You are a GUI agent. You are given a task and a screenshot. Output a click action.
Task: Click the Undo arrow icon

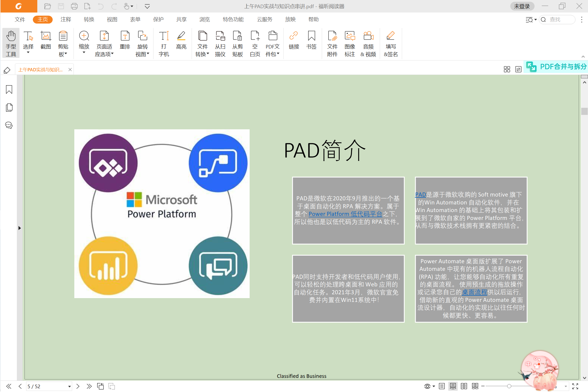click(x=101, y=6)
